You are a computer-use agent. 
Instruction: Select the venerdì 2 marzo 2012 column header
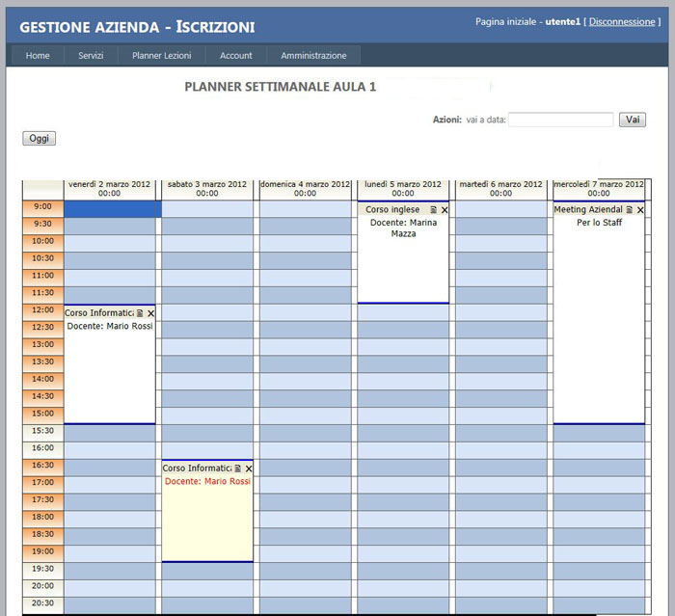(x=109, y=189)
